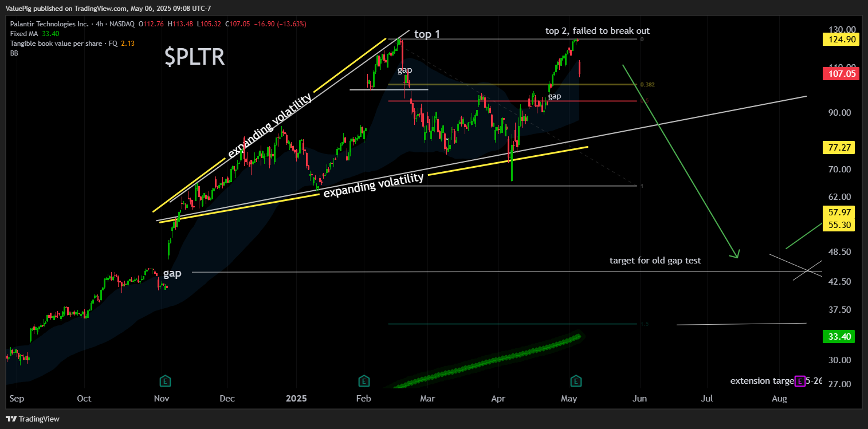Select the 77.27 yellow price label
Image resolution: width=868 pixels, height=429 pixels.
[x=838, y=147]
